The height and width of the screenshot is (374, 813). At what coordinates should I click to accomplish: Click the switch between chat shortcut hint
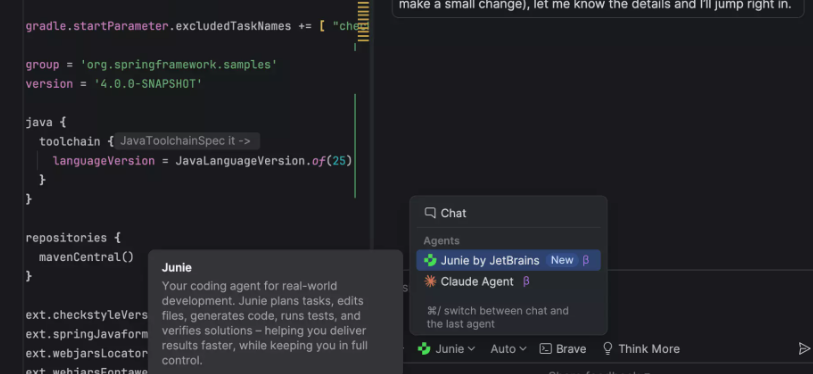coord(497,317)
